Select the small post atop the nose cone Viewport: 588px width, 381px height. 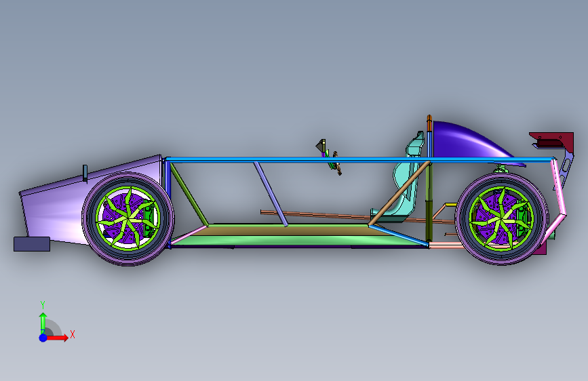tap(85, 174)
